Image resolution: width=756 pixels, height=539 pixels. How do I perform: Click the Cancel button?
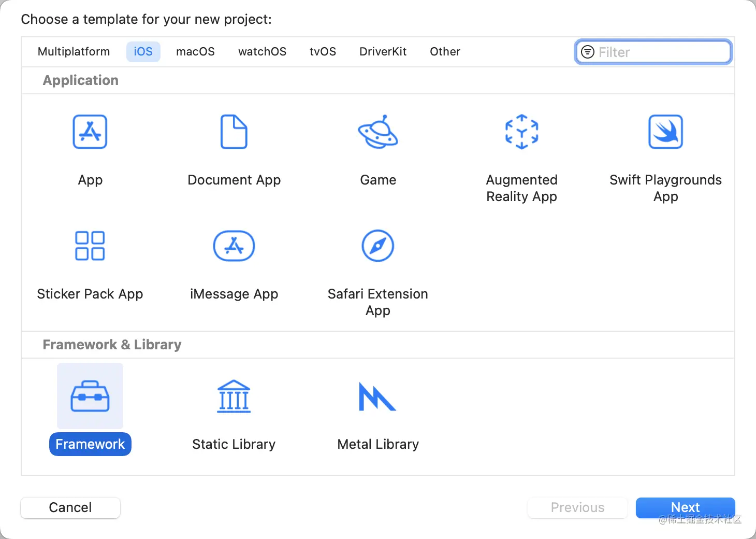70,507
